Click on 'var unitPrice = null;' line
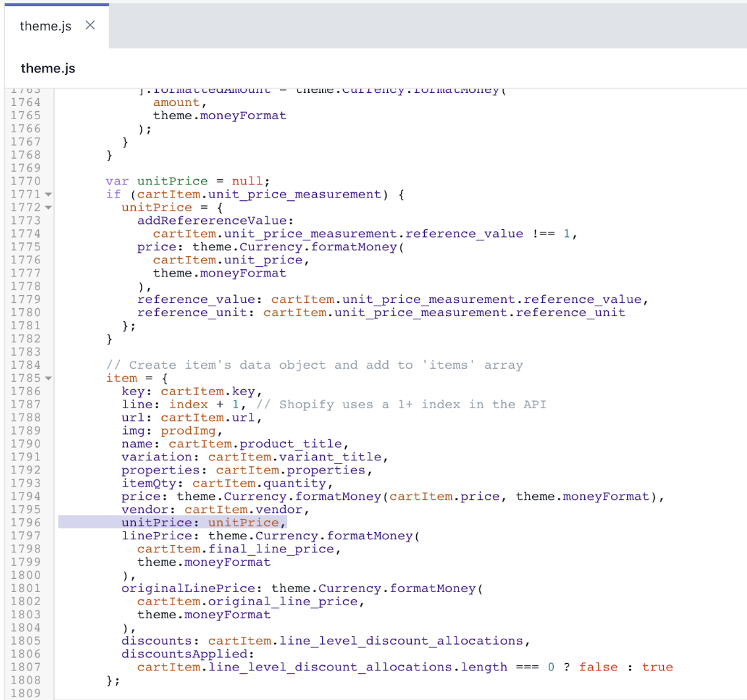The image size is (747, 700). (x=188, y=181)
